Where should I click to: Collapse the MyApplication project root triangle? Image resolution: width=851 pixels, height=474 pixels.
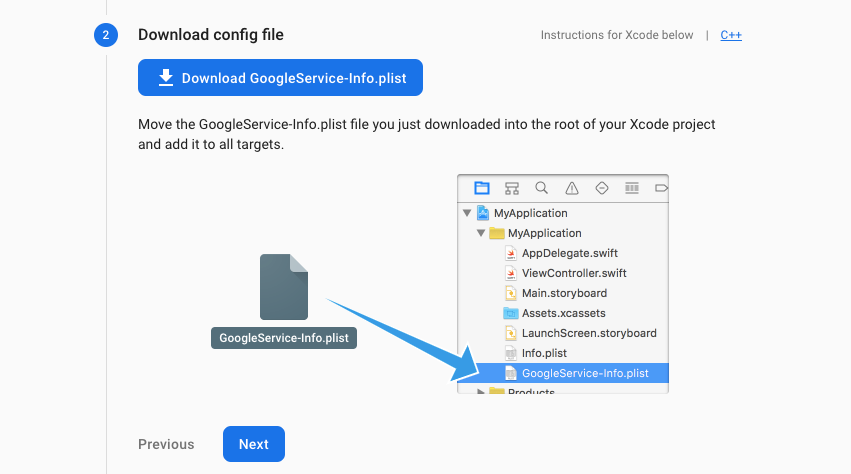click(x=467, y=213)
